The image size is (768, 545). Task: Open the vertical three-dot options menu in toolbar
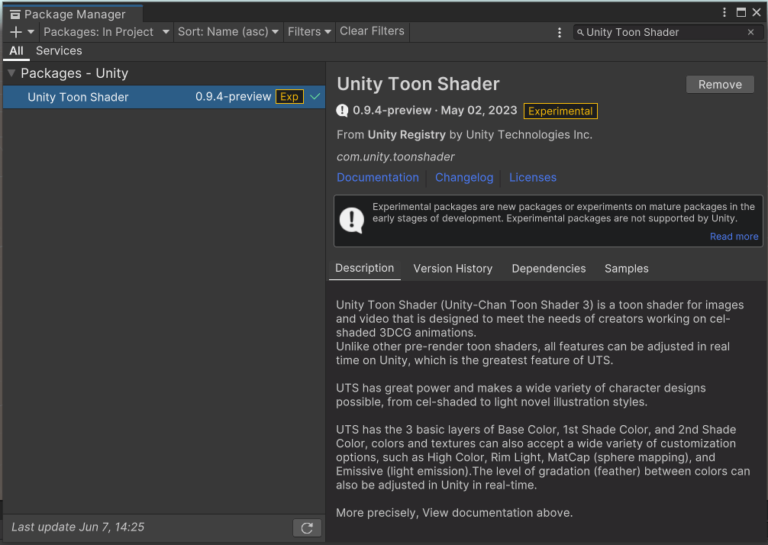(559, 32)
